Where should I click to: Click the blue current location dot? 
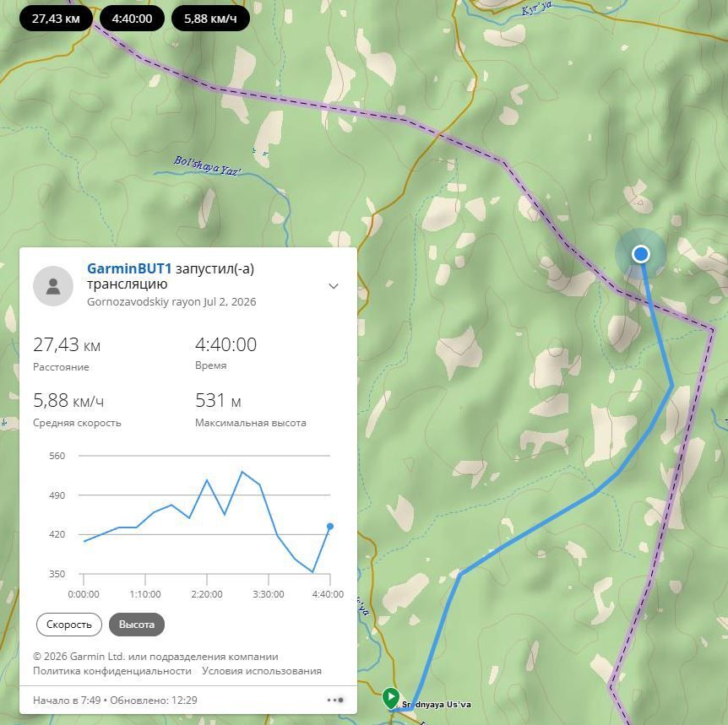pos(641,254)
